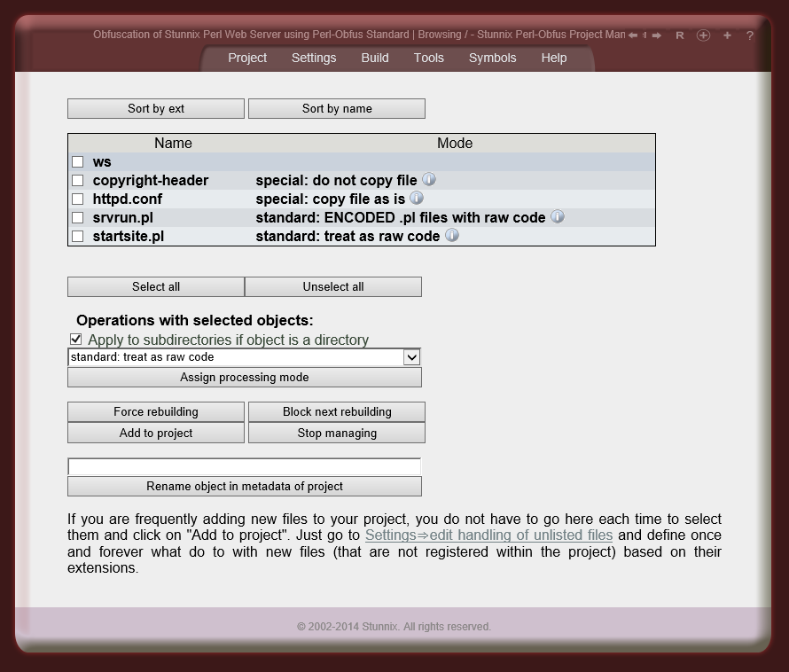Image resolution: width=789 pixels, height=672 pixels.
Task: Open edit handling of unlisted files link
Action: tap(488, 535)
